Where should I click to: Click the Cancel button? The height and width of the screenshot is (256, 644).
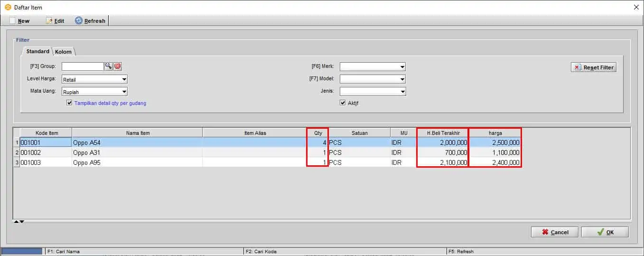pos(555,232)
